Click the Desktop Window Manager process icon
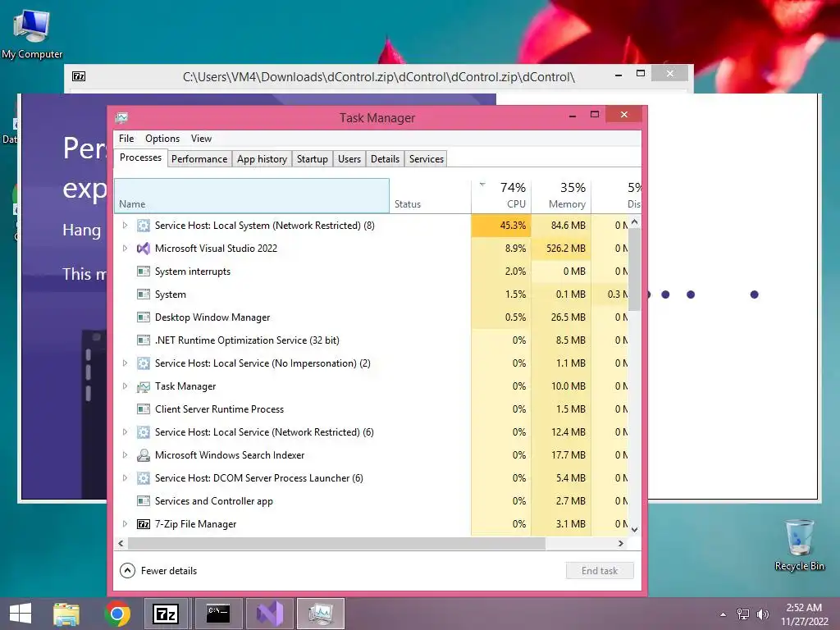Viewport: 840px width, 630px height. coord(143,317)
